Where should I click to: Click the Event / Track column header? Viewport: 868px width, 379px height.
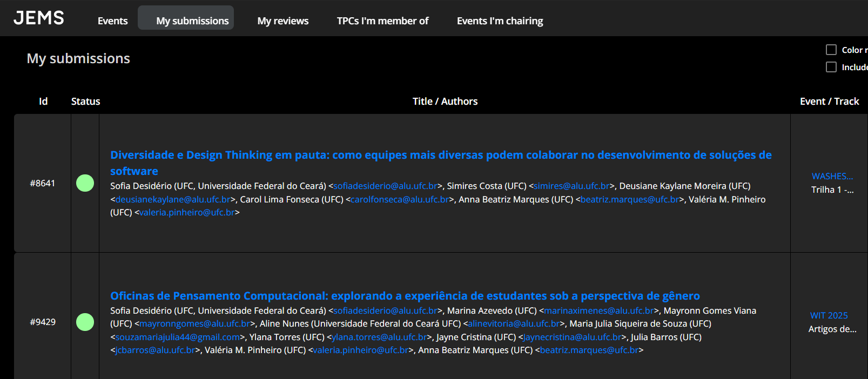[829, 101]
